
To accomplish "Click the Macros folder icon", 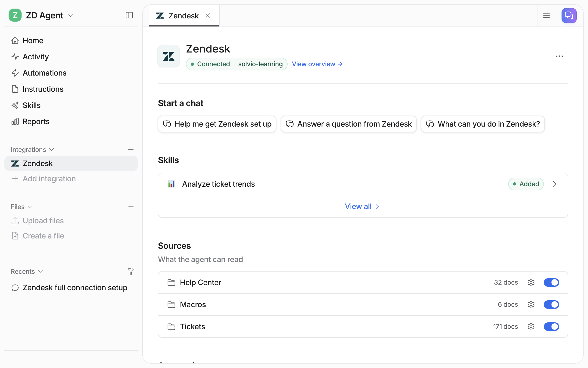I will [171, 304].
